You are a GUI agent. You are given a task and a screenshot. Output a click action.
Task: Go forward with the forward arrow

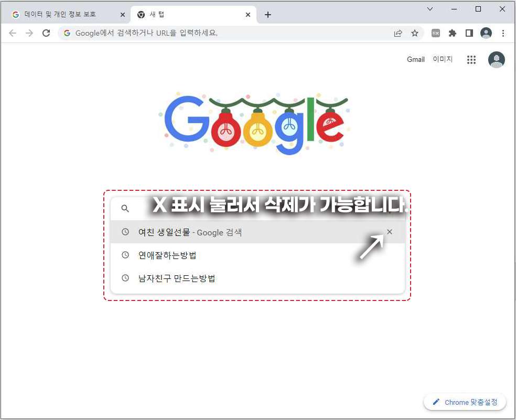(x=29, y=33)
